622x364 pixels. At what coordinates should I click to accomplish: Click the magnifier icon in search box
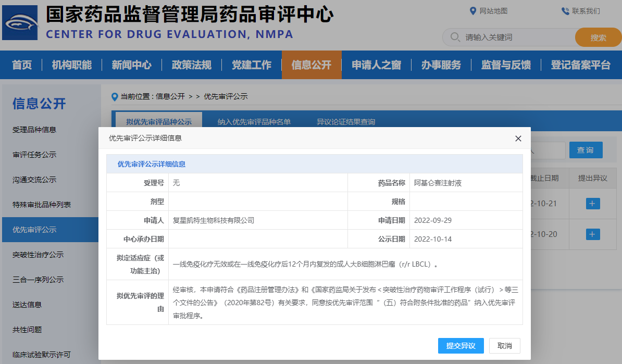point(455,37)
